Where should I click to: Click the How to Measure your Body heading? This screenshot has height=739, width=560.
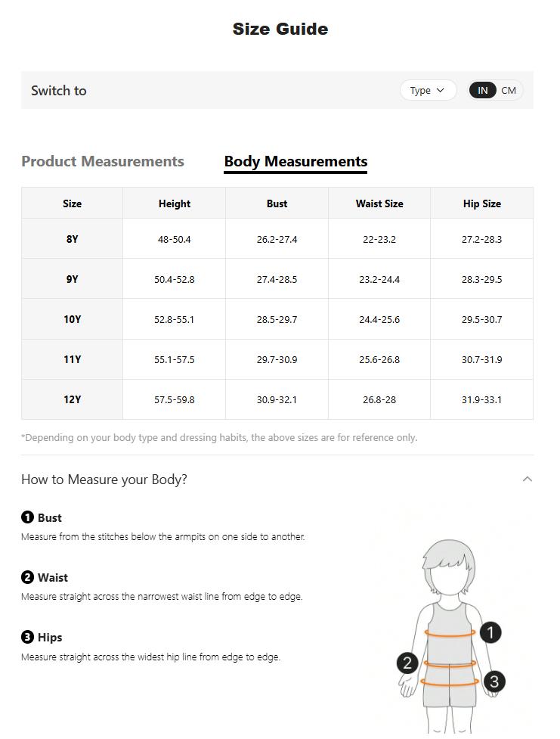(x=104, y=479)
